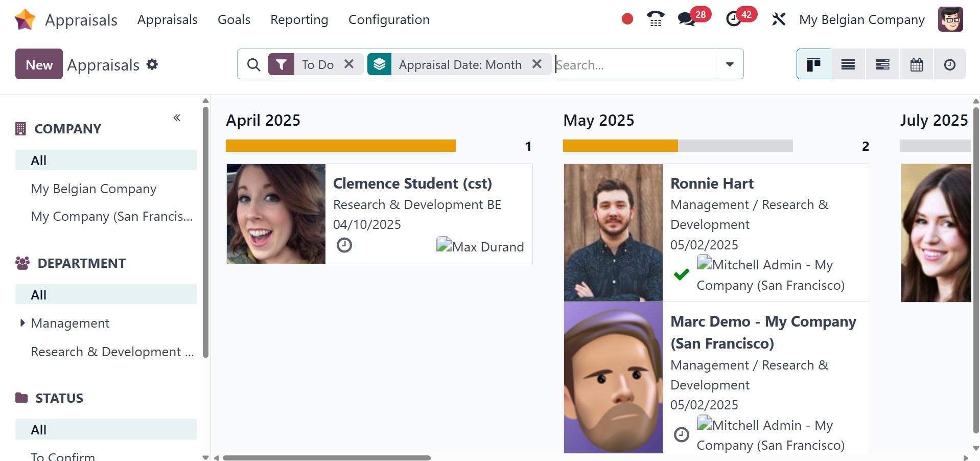Click the Appraisals gear settings icon
This screenshot has width=980, height=461.
click(152, 64)
